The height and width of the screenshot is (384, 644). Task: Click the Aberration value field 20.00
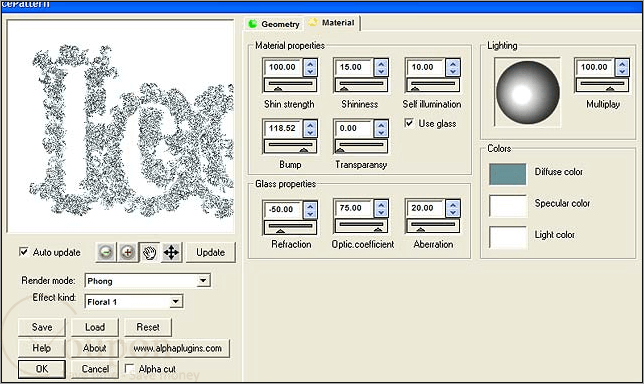pos(426,208)
